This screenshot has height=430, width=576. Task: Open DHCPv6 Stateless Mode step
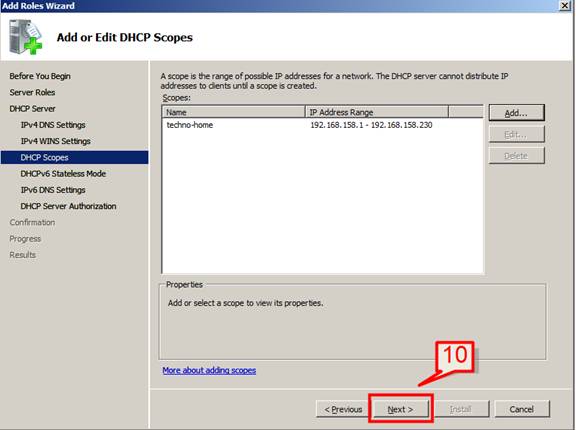click(x=63, y=174)
